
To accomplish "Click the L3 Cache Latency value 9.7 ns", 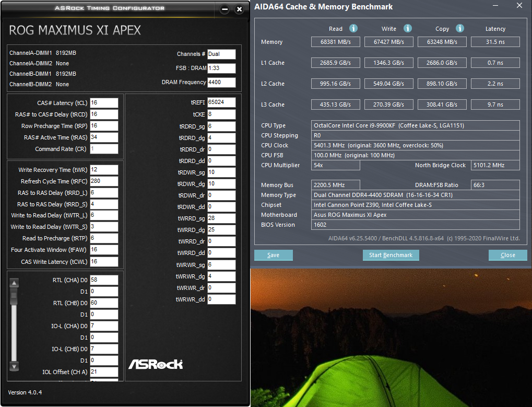I will [495, 104].
